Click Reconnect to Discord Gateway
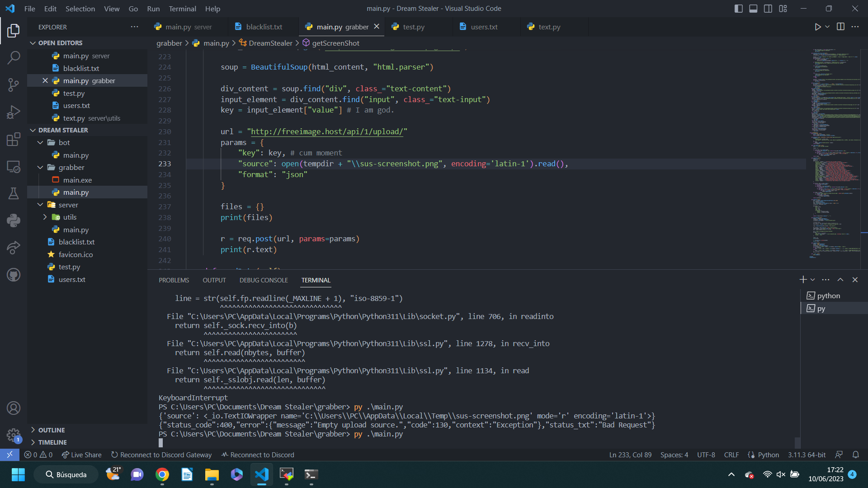The image size is (868, 488). (161, 455)
